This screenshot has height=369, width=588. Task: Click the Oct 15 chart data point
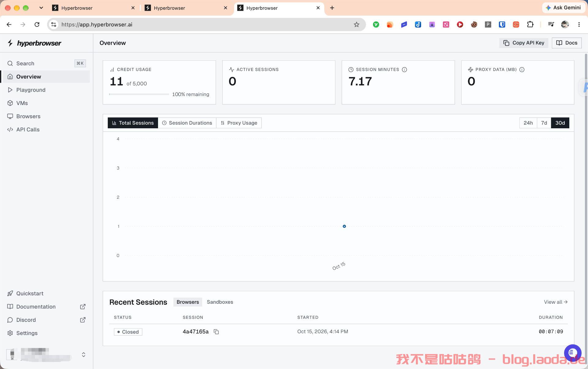pos(344,226)
